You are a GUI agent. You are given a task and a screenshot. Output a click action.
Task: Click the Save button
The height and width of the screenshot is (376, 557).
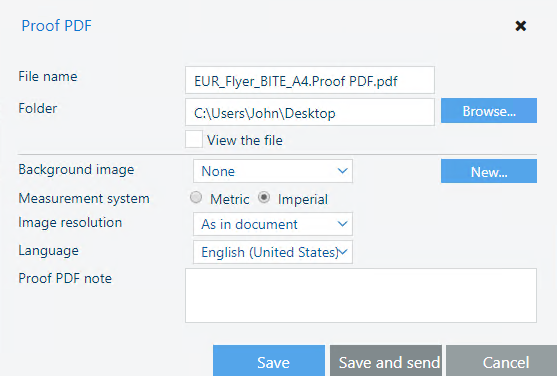269,361
